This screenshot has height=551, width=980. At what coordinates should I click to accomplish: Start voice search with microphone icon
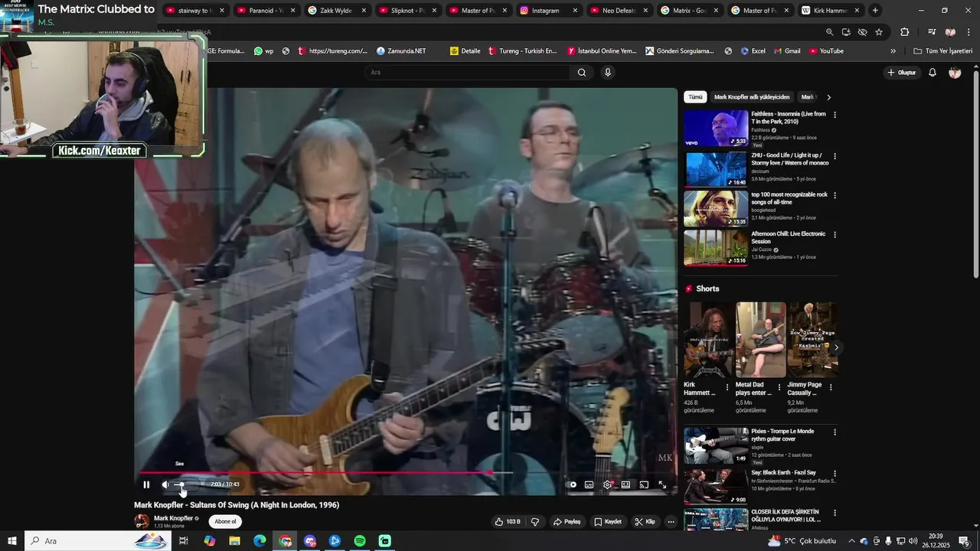[x=608, y=72]
